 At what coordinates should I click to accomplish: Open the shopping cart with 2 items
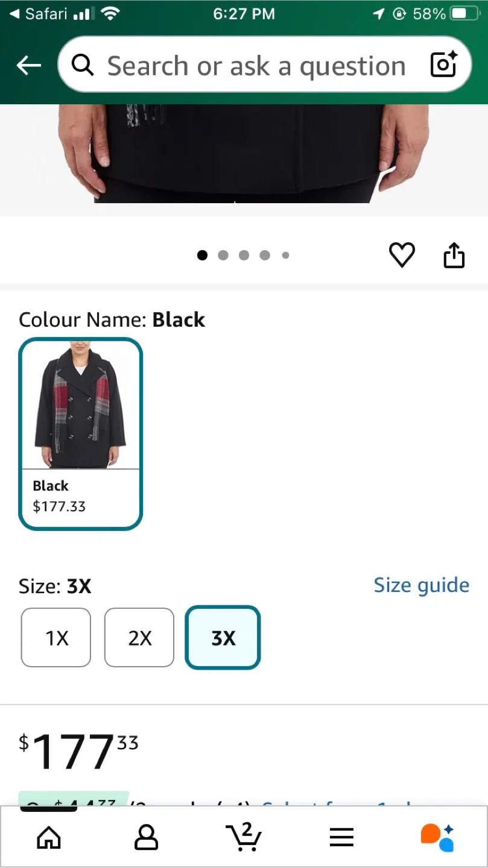click(x=244, y=836)
